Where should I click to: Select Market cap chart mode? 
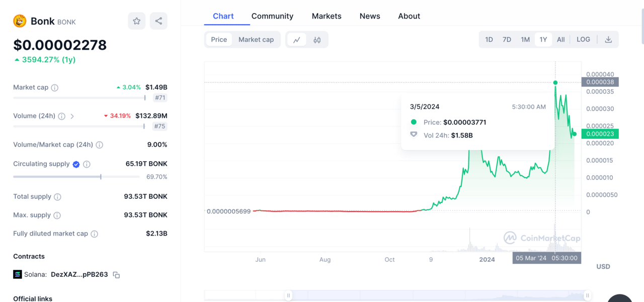[256, 40]
